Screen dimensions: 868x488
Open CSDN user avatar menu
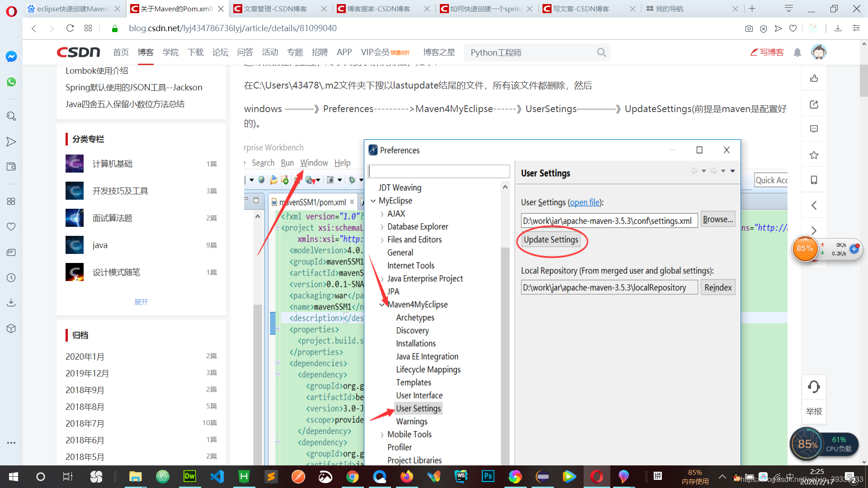pyautogui.click(x=819, y=52)
